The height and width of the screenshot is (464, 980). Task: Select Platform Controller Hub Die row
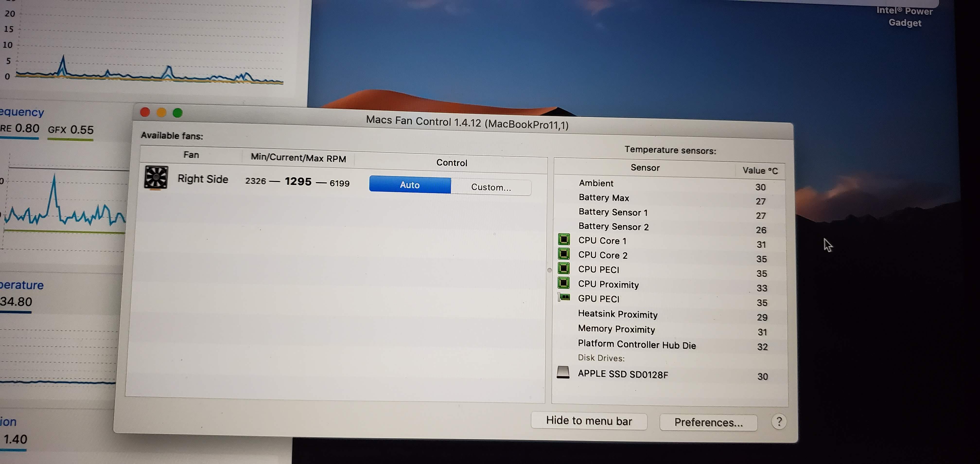pos(670,345)
